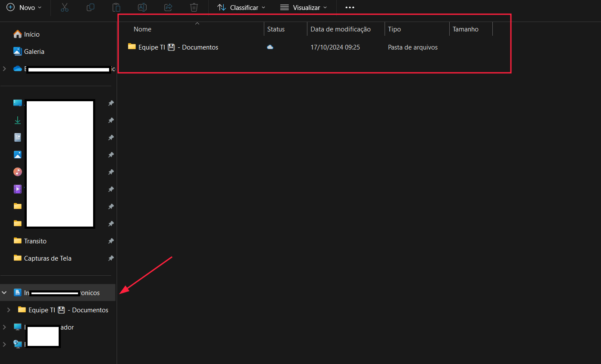
Task: Select Equipe TI - Documentos in navigation tree
Action: pos(63,310)
